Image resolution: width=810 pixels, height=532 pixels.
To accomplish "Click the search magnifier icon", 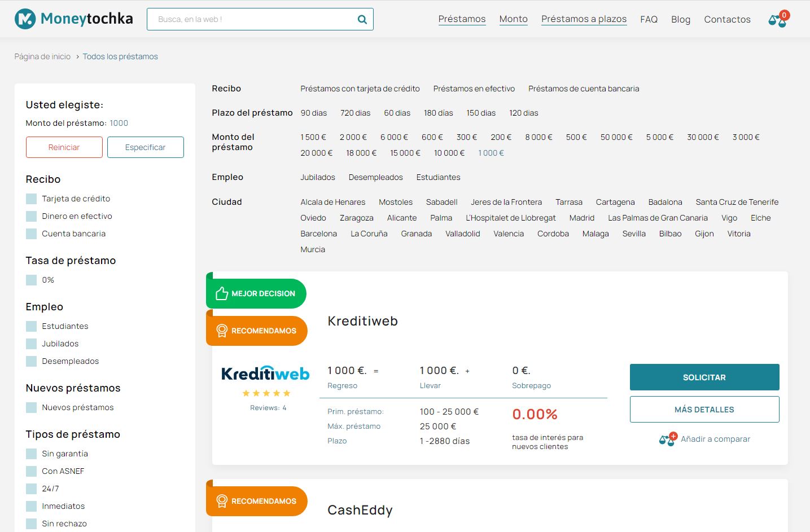I will [x=362, y=20].
